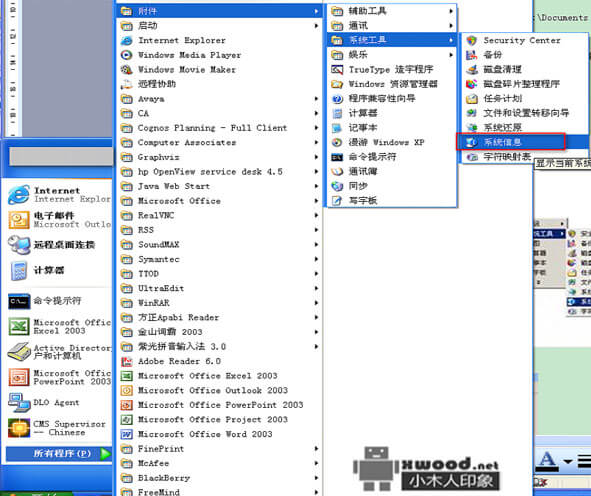Open the McAfee program folder
The height and width of the screenshot is (496, 591).
coord(219,464)
